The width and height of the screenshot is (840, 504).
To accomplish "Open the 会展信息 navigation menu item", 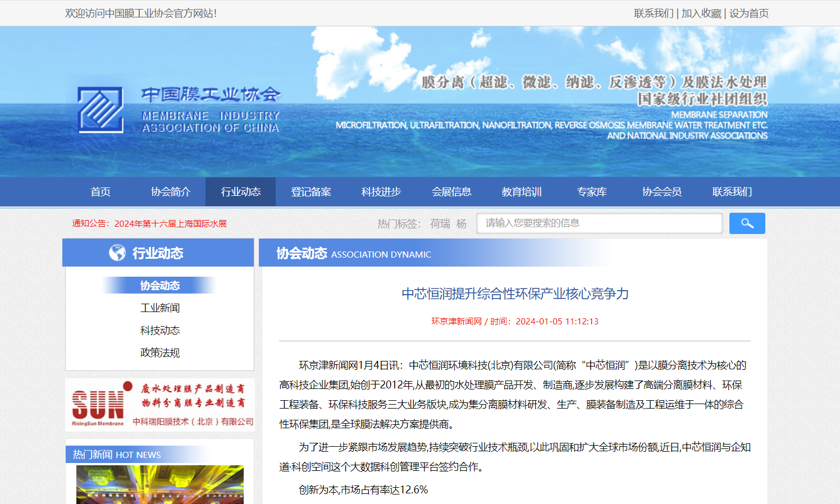I will (452, 191).
